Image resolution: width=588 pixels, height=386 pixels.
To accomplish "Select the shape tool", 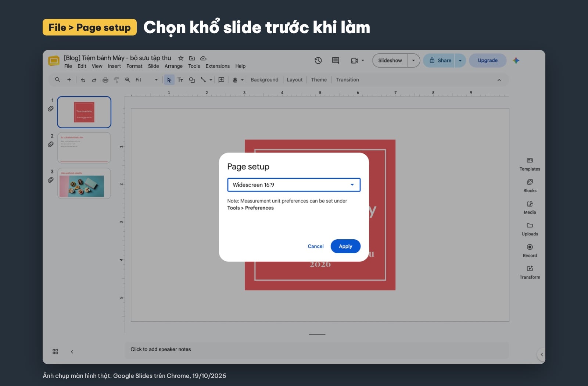I will [192, 80].
